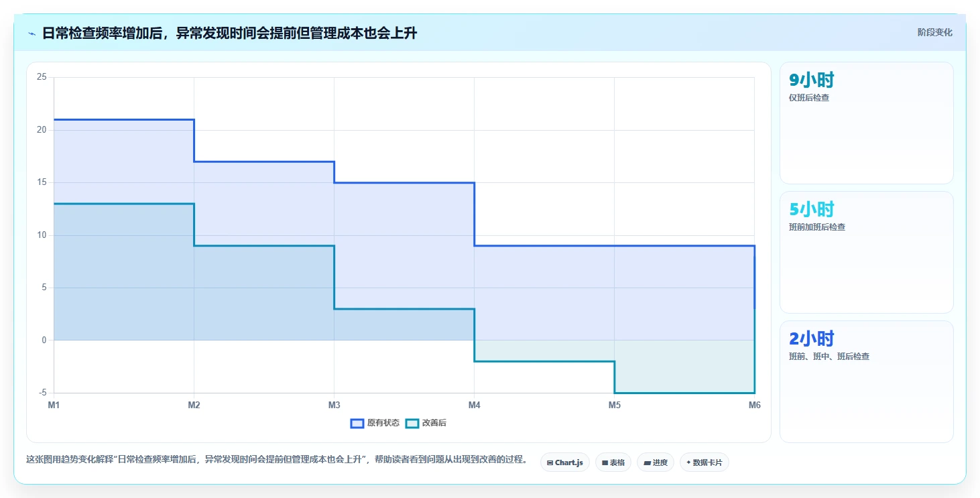Viewport: 980px width, 498px height.
Task: Click the teal step line at value 13
Action: [124, 204]
